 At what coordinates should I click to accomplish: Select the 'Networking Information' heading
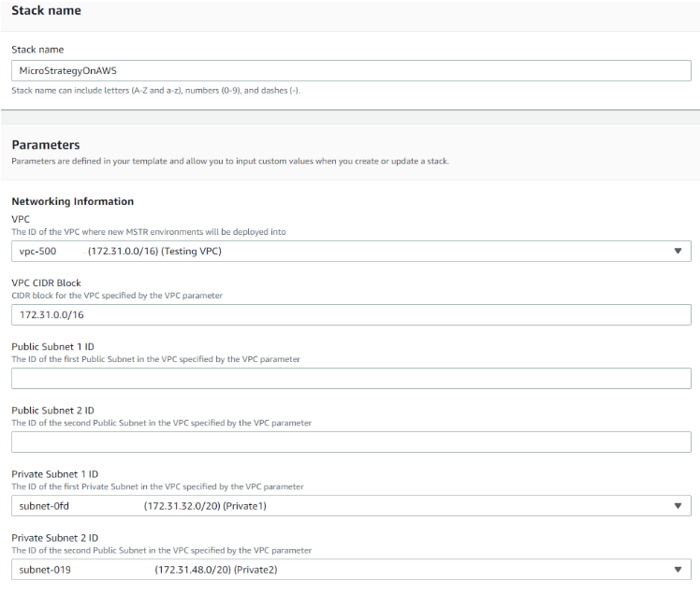tap(73, 201)
